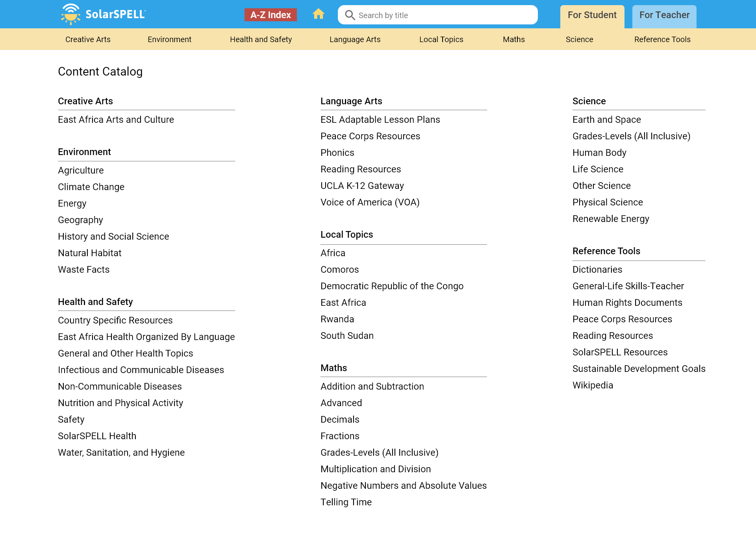Open Democratic Republic of the Congo

point(392,286)
